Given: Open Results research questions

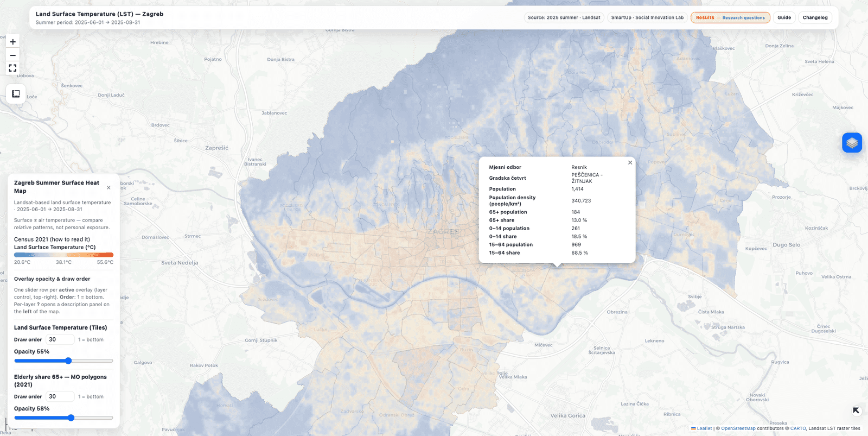Looking at the screenshot, I should [x=730, y=17].
